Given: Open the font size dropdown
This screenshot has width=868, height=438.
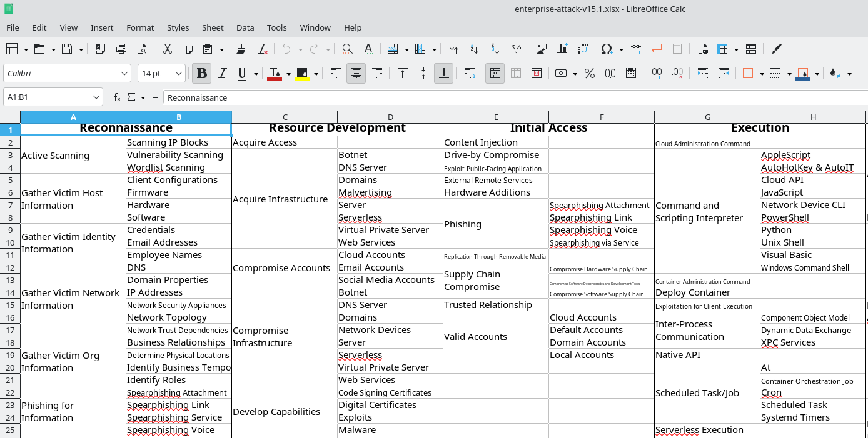Looking at the screenshot, I should click(179, 73).
